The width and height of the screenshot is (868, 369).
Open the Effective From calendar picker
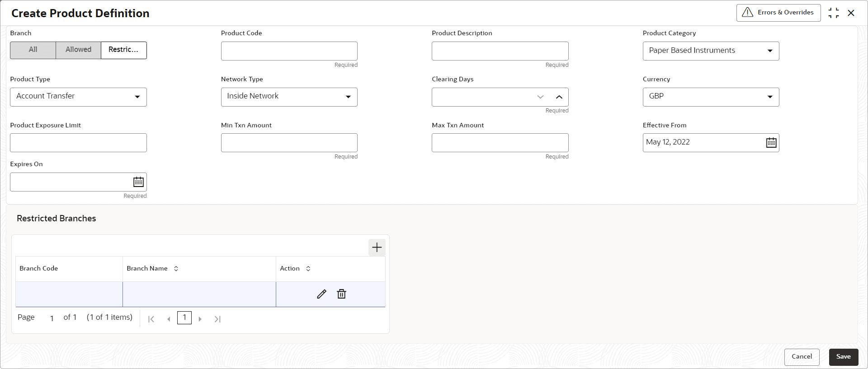coord(771,143)
